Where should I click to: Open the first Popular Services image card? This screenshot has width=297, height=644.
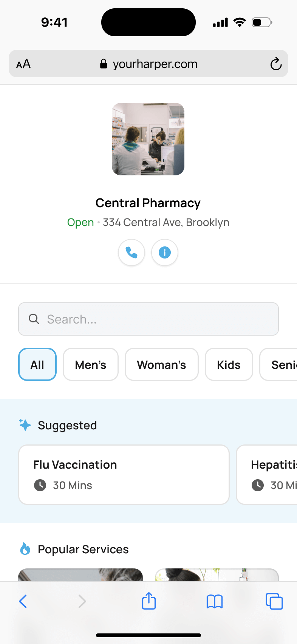(x=80, y=575)
